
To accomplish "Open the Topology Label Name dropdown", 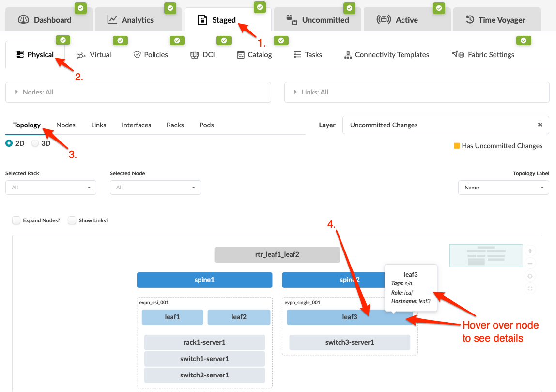I will click(x=504, y=188).
